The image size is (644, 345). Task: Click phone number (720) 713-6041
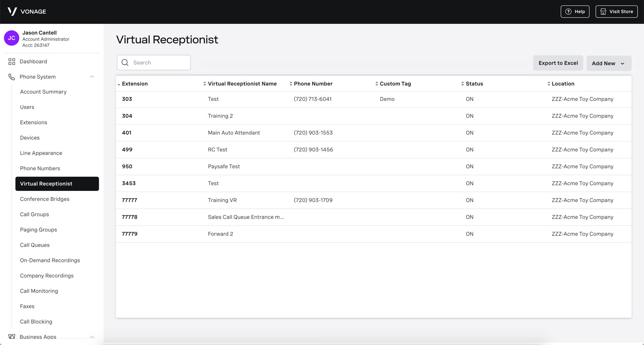[313, 99]
